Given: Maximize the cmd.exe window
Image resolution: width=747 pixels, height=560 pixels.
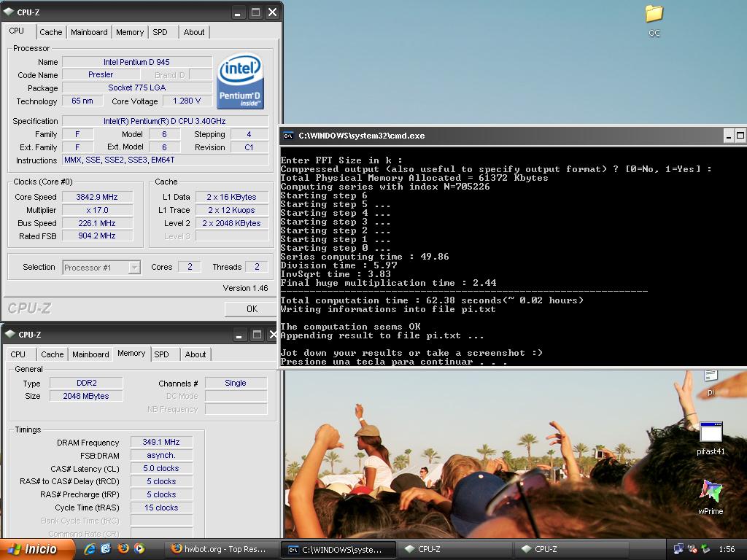Looking at the screenshot, I should [740, 136].
